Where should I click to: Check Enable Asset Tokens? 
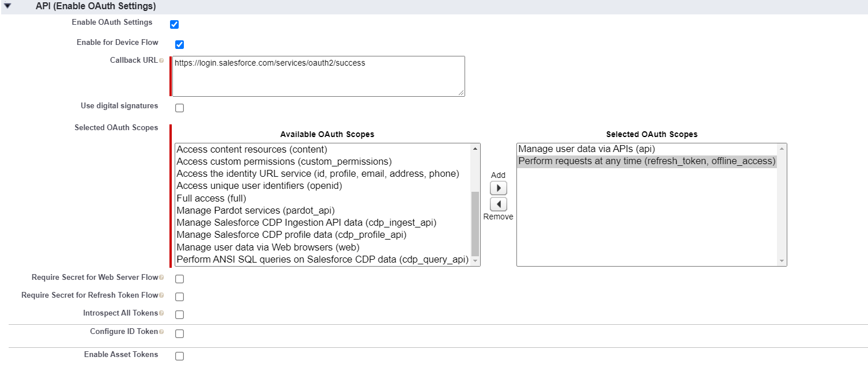(179, 355)
